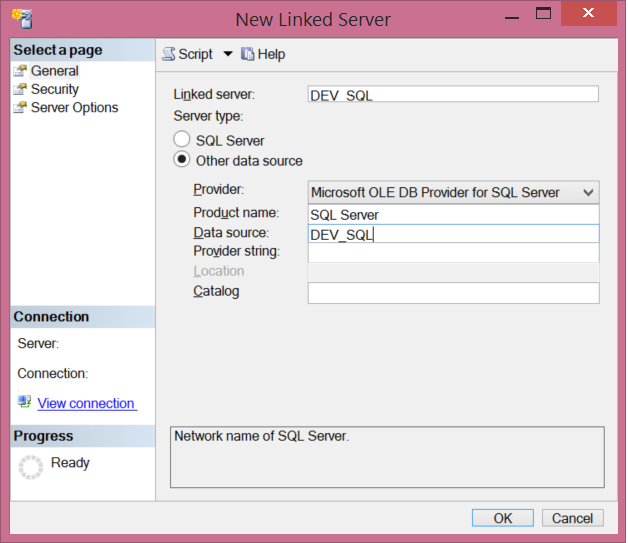Expand the Script dropdown arrow

(227, 54)
